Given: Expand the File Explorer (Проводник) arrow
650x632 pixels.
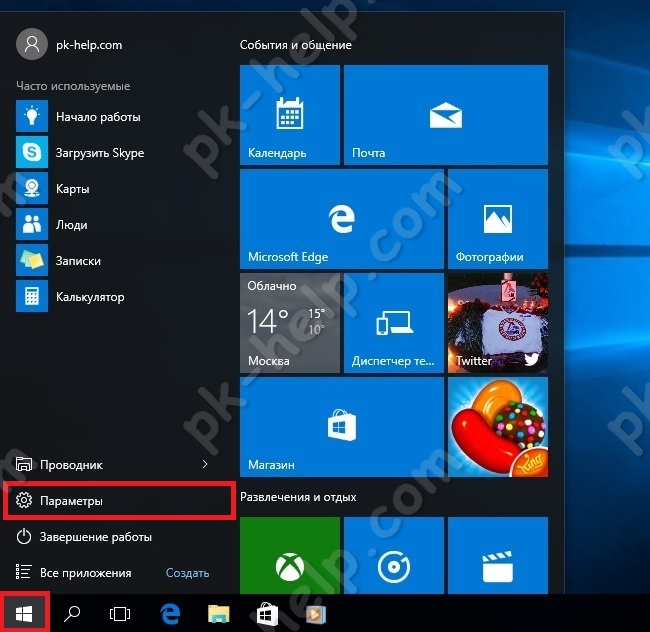Looking at the screenshot, I should [205, 465].
